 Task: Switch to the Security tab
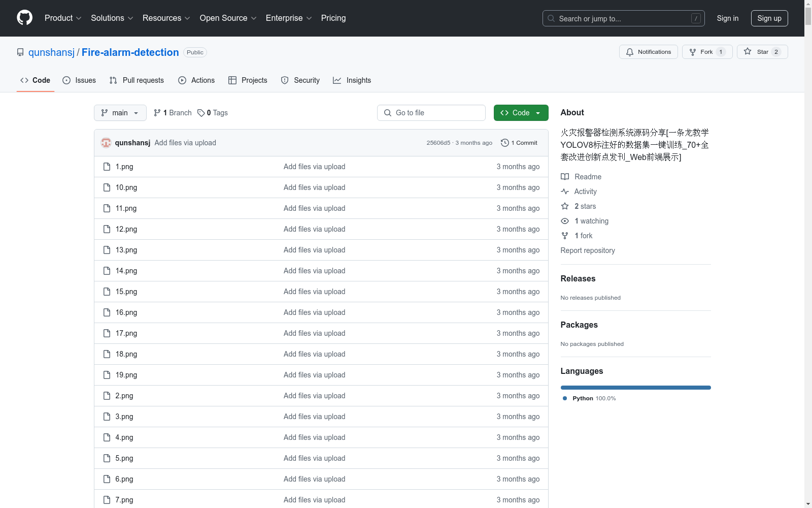[300, 80]
